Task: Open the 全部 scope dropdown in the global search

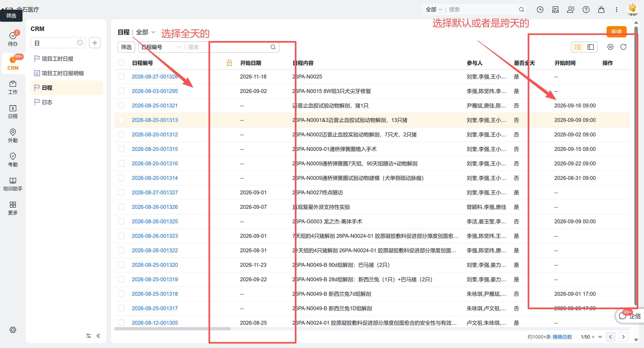Action: [x=434, y=9]
